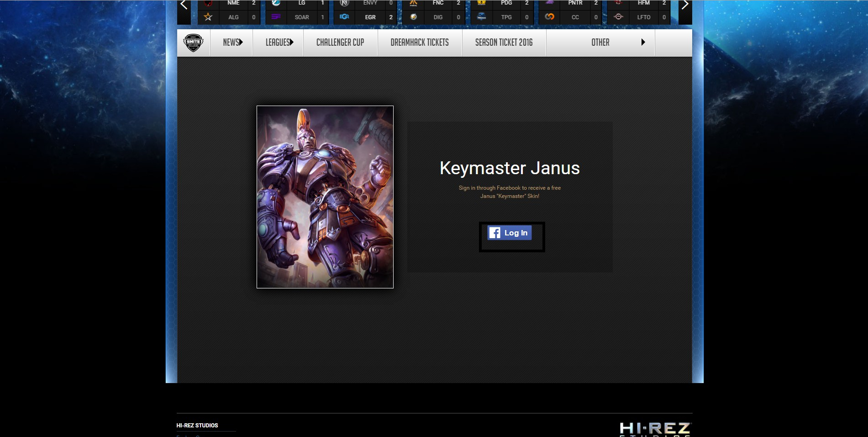This screenshot has width=868, height=437.
Task: Click the "Keymaster Janus" heading
Action: pos(510,168)
